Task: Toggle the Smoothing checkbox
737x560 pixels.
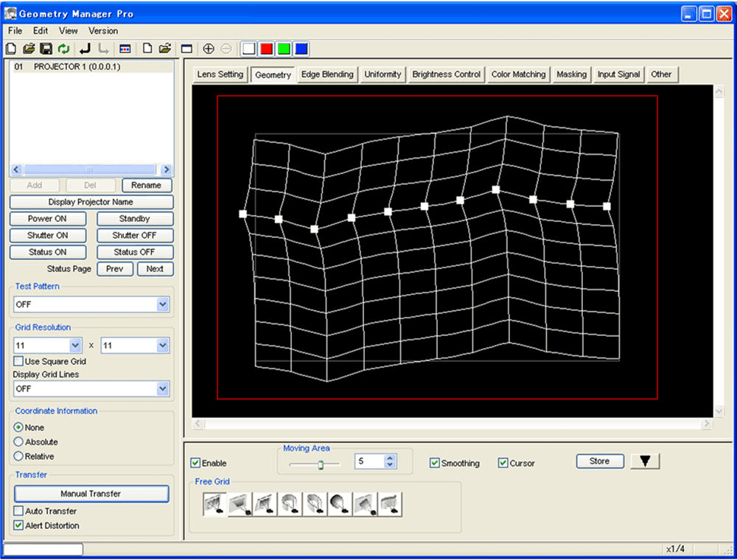Action: click(435, 463)
